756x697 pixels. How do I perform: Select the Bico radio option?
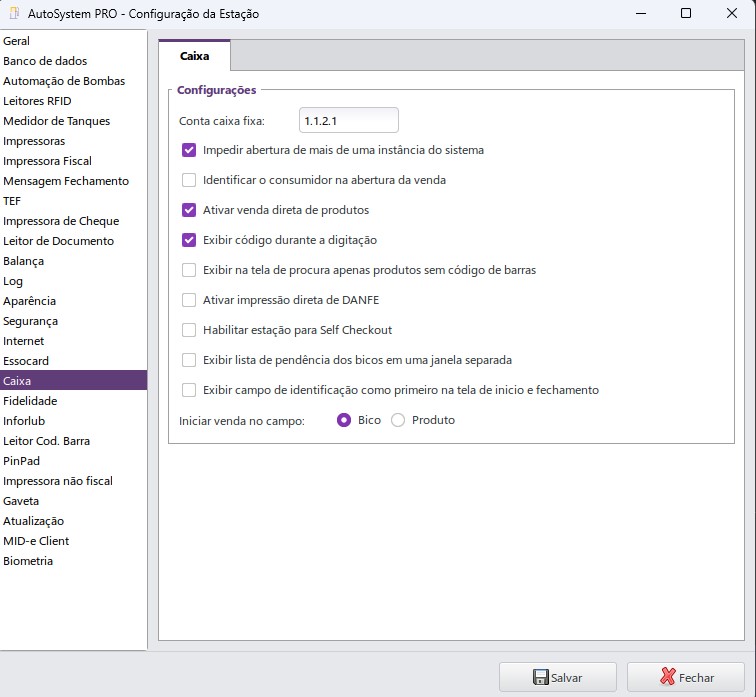click(x=345, y=420)
